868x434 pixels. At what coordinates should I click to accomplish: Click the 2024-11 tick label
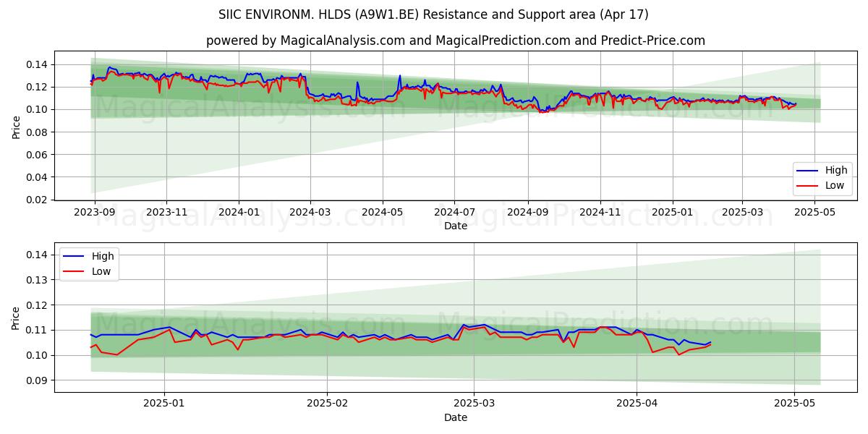(x=600, y=212)
